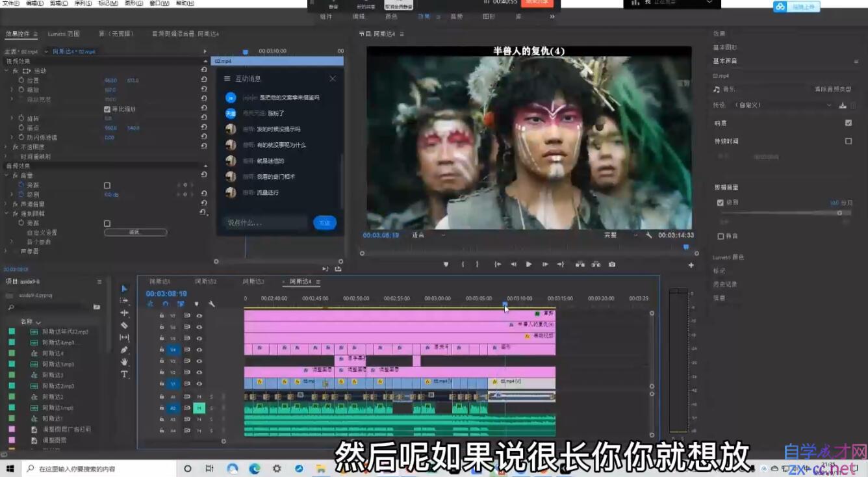Click the custom setup edit button
The image size is (868, 477).
[x=135, y=233]
